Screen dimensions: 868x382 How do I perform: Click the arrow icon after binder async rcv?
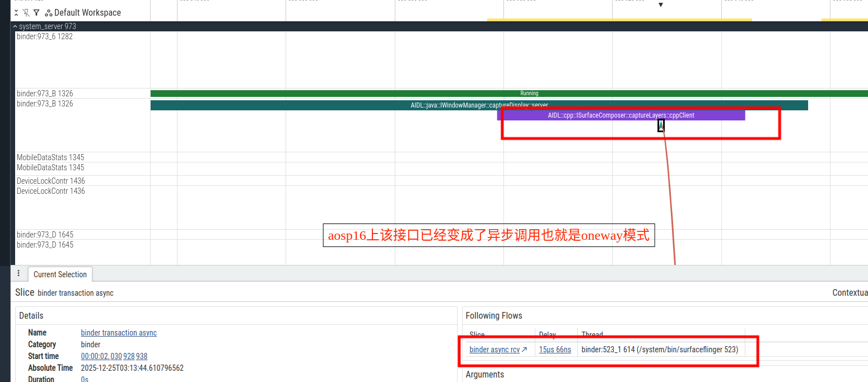click(x=524, y=350)
